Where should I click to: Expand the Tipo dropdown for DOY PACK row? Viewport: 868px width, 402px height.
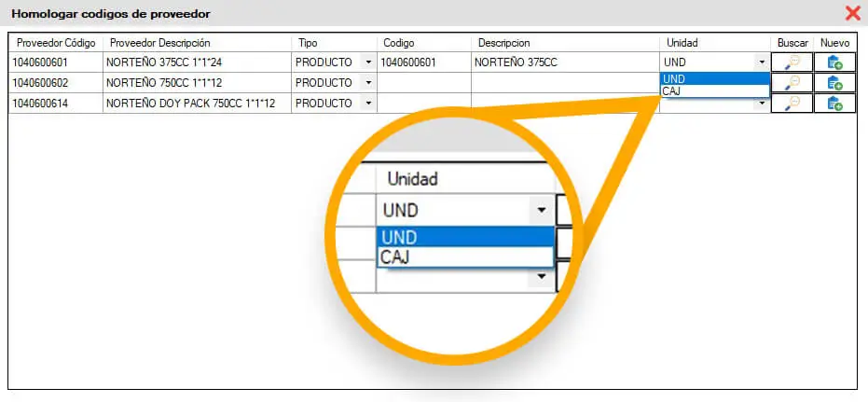click(367, 104)
